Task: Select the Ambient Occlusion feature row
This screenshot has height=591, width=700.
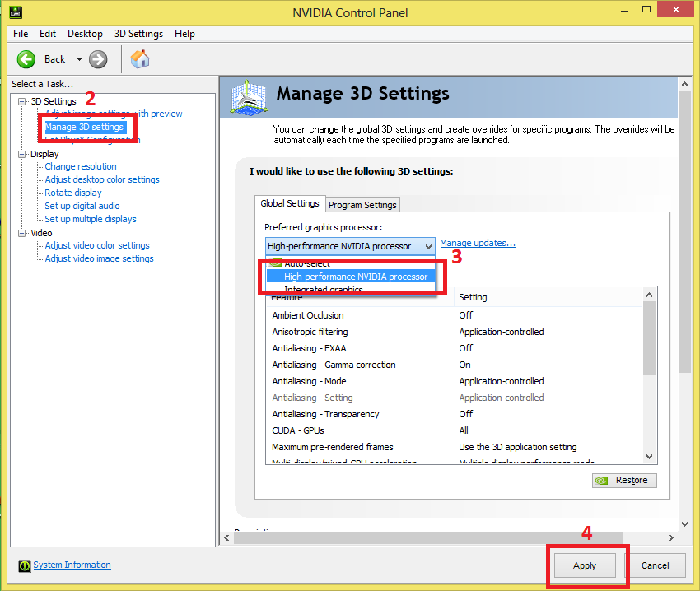Action: point(454,315)
